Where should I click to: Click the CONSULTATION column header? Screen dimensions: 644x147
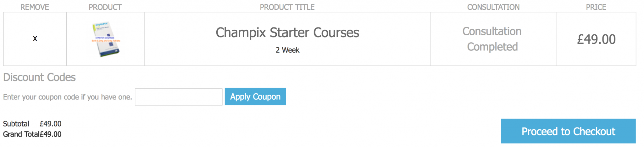[493, 7]
